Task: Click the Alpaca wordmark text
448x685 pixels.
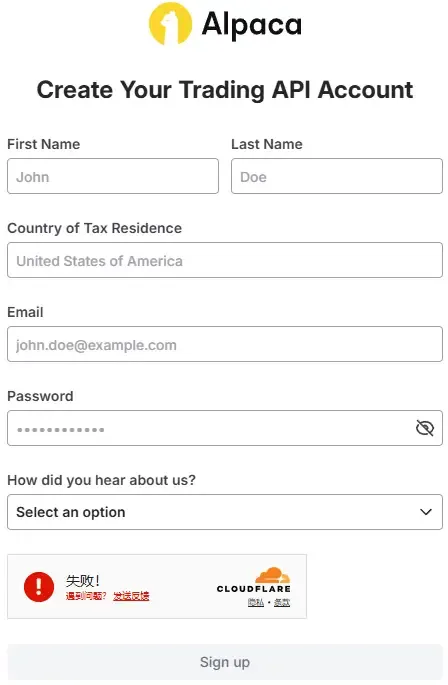Action: point(252,25)
